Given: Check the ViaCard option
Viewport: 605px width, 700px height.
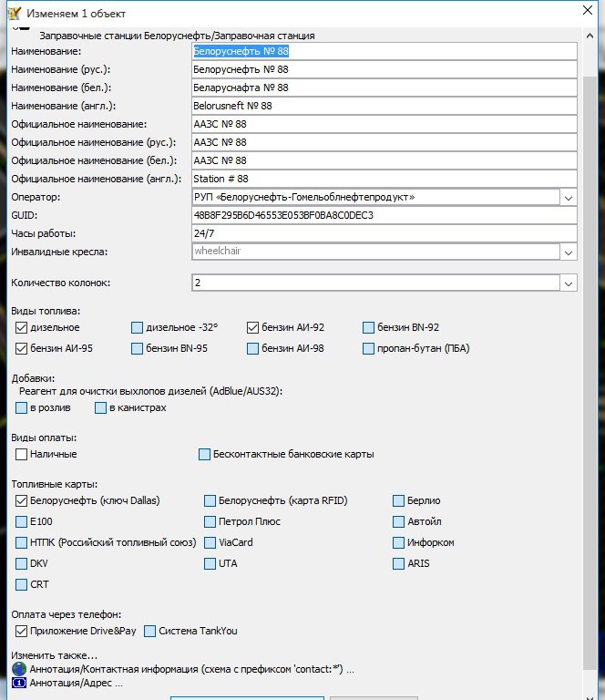Looking at the screenshot, I should (x=210, y=542).
